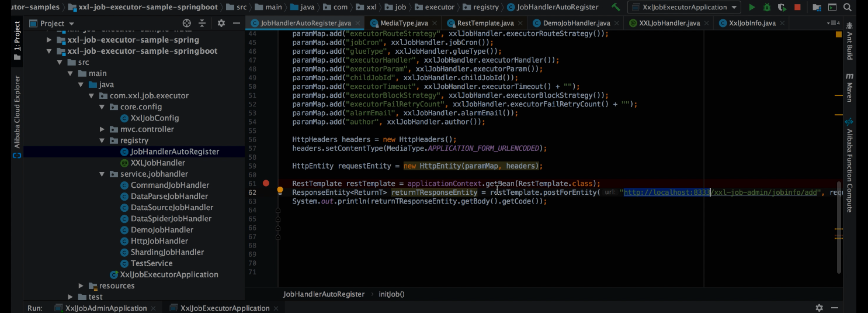Collapse the core.config package

click(x=102, y=107)
